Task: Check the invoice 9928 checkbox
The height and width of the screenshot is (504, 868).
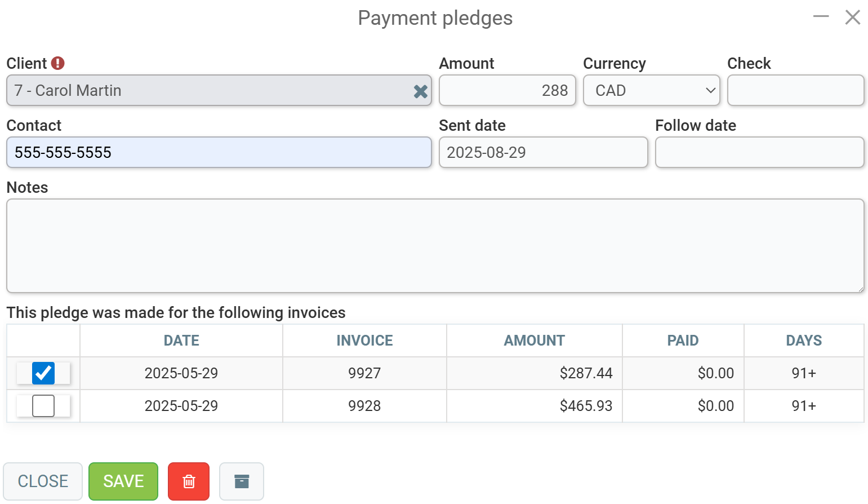Action: [x=43, y=406]
